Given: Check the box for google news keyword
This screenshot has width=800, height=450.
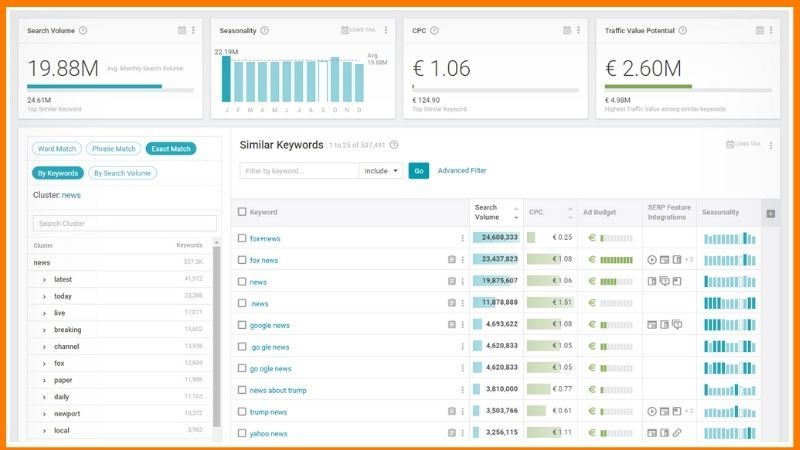Looking at the screenshot, I should (242, 324).
